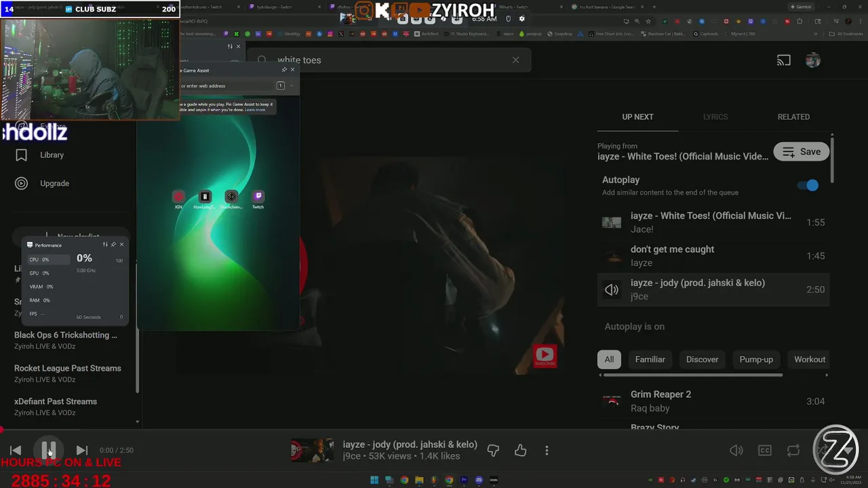Click the Game Assist web address field
868x488 pixels.
pyautogui.click(x=225, y=85)
